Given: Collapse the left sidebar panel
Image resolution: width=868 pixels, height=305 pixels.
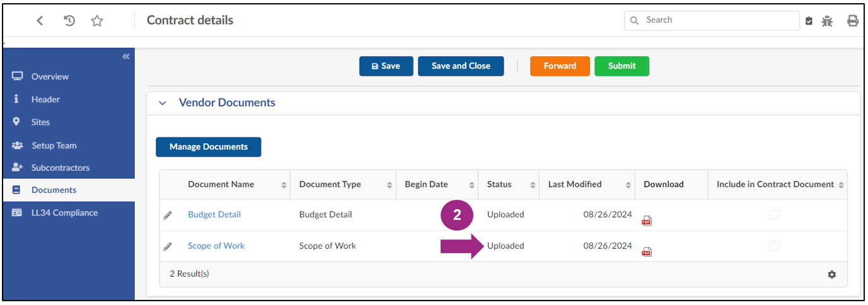Looking at the screenshot, I should click(126, 57).
